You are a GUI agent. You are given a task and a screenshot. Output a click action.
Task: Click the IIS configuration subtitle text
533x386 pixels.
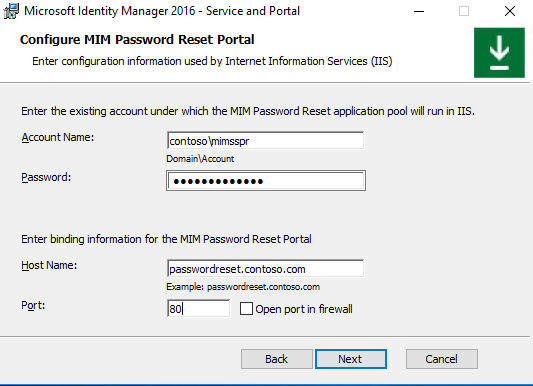click(212, 61)
